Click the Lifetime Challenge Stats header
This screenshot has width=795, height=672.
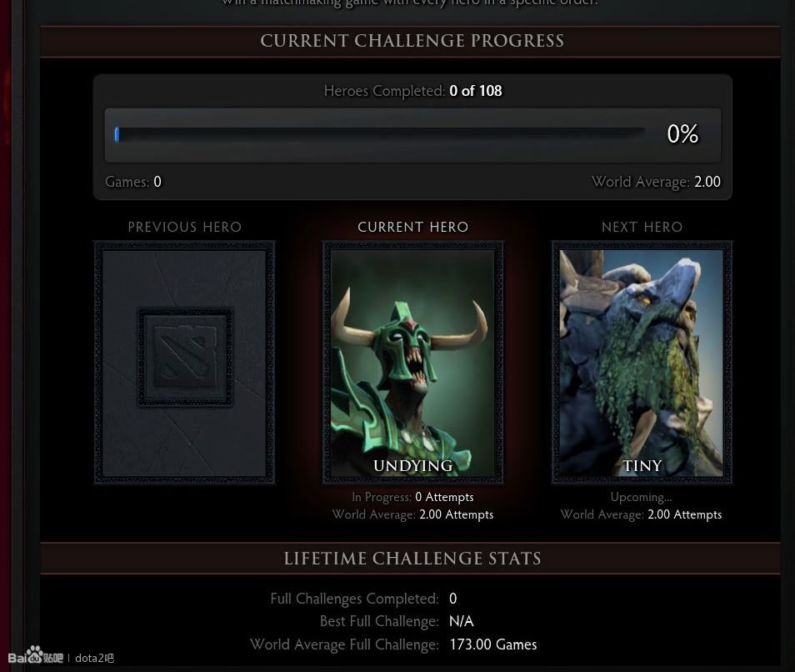pyautogui.click(x=412, y=559)
